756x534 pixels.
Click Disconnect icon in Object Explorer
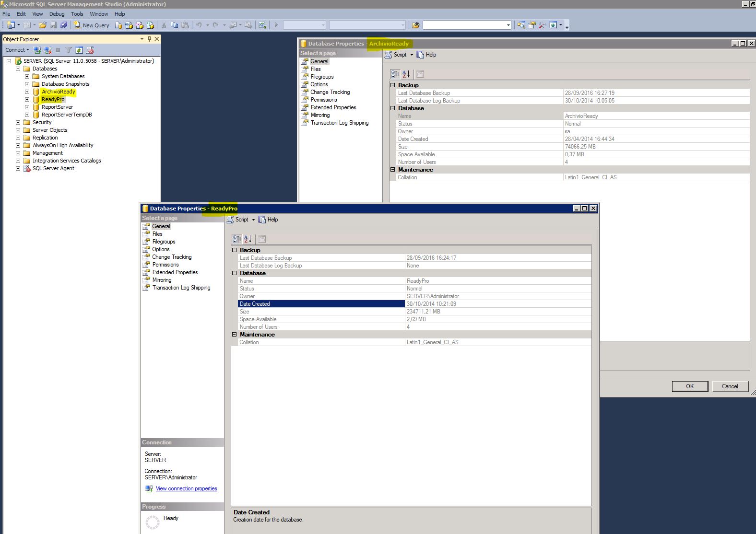47,50
